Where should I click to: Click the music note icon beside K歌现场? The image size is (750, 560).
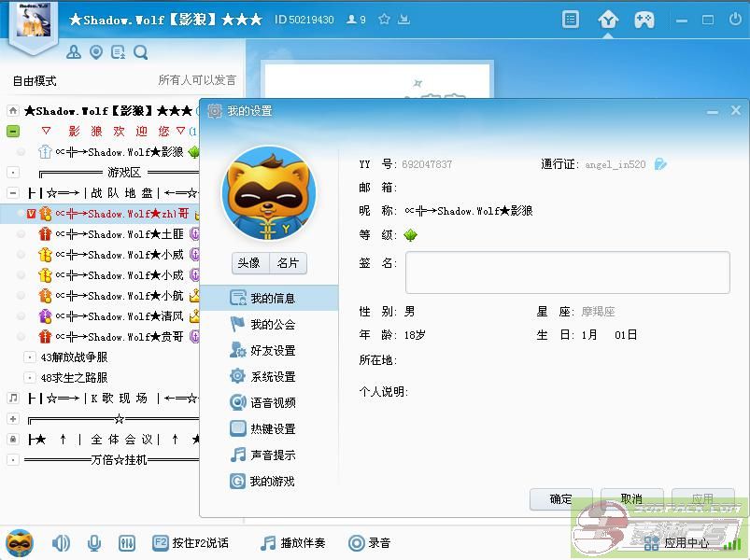point(13,398)
